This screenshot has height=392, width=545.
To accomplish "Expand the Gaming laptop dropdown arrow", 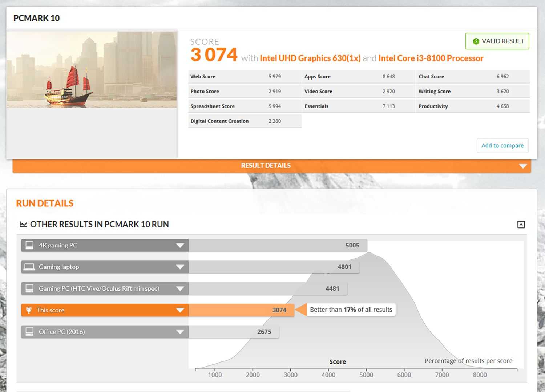I will (180, 267).
